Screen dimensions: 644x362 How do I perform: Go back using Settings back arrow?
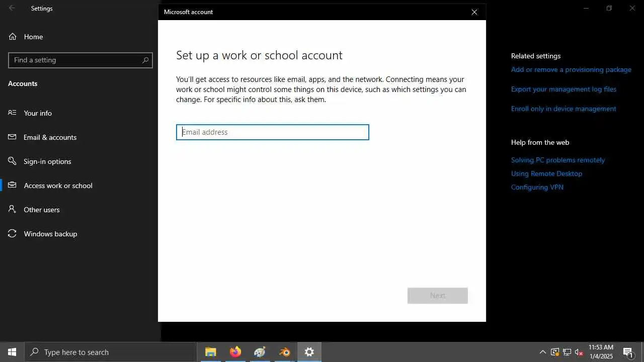[x=12, y=8]
